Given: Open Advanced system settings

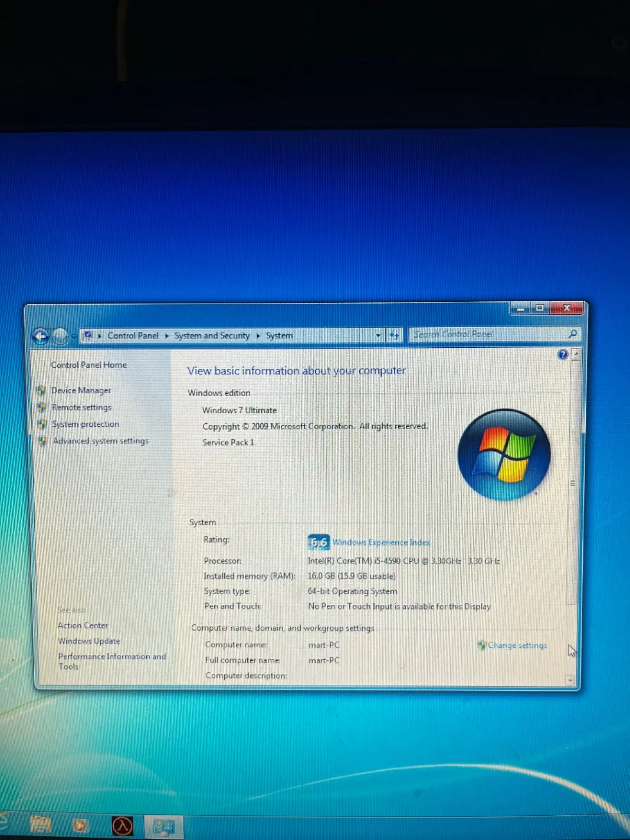Looking at the screenshot, I should [101, 441].
